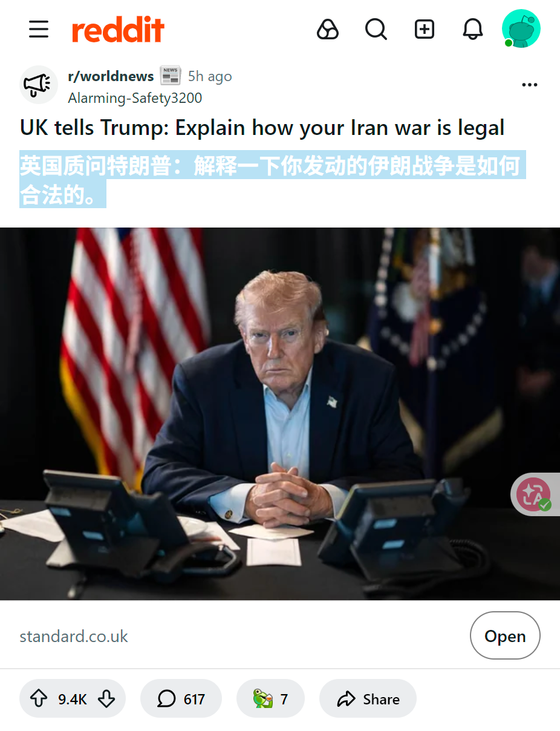Open the user avatar menu

click(521, 29)
